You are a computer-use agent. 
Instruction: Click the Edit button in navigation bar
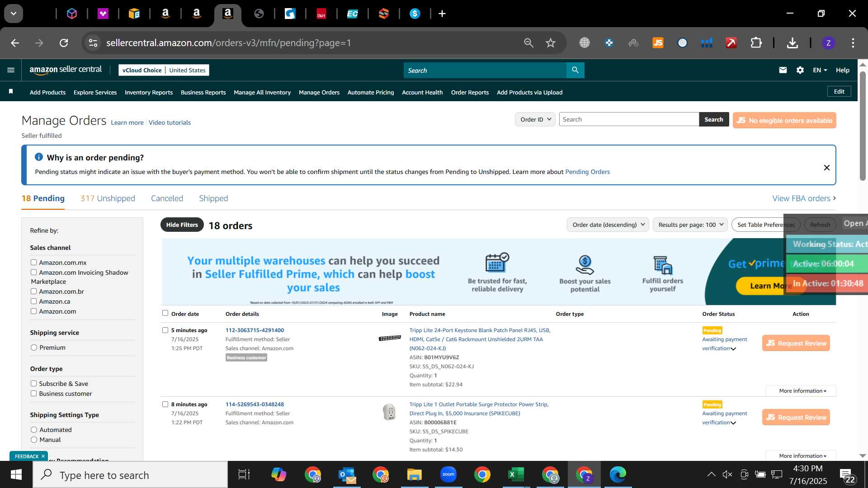click(x=839, y=91)
